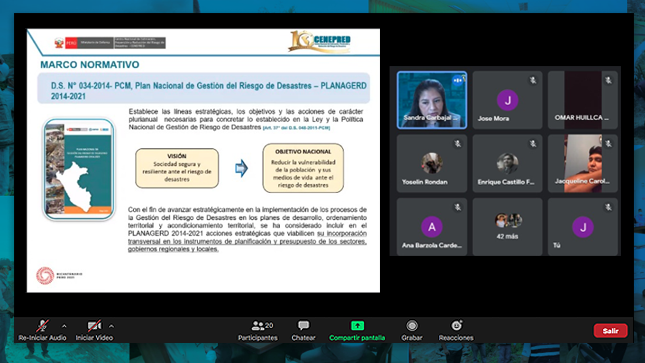The image size is (645, 363).
Task: Click the muted mic icon on Yoselin Rondan
Action: pos(458,144)
